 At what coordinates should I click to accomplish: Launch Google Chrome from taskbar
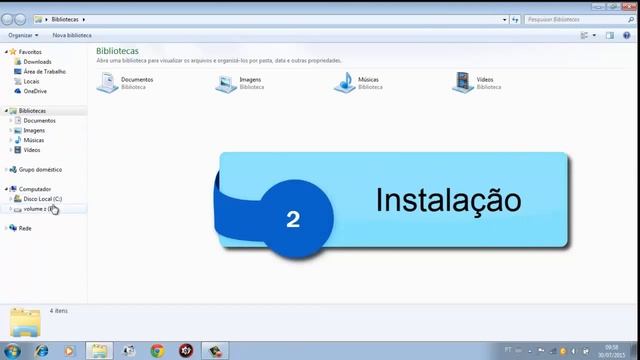click(x=157, y=351)
